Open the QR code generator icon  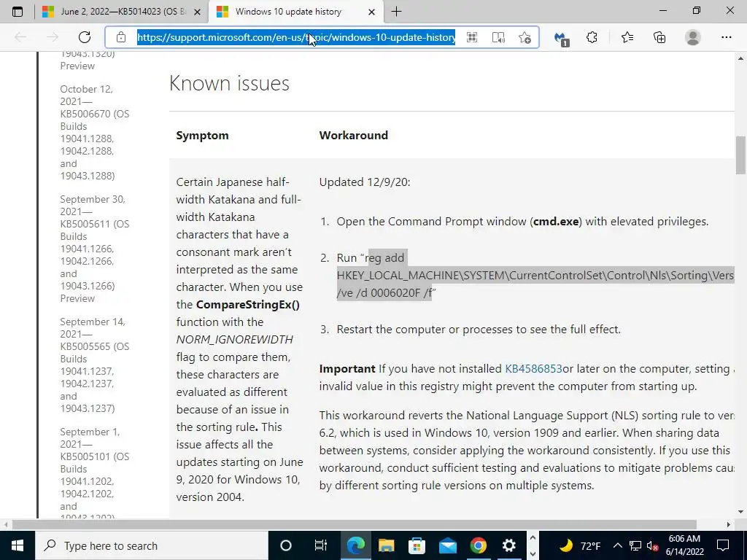pos(472,37)
